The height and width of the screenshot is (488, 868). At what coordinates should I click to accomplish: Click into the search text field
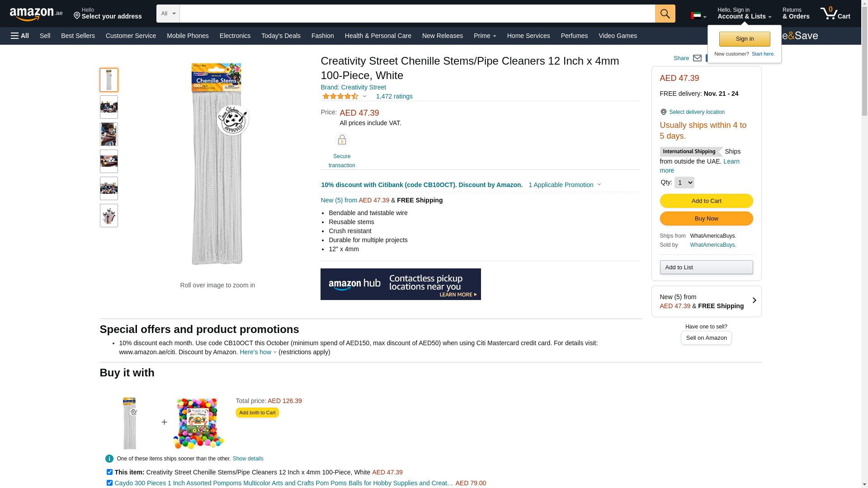(x=417, y=14)
